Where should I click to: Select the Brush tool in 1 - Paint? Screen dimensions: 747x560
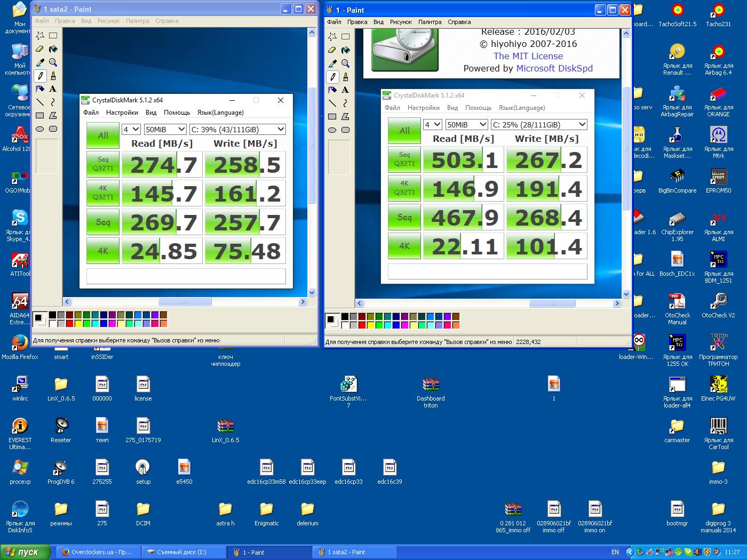point(345,77)
